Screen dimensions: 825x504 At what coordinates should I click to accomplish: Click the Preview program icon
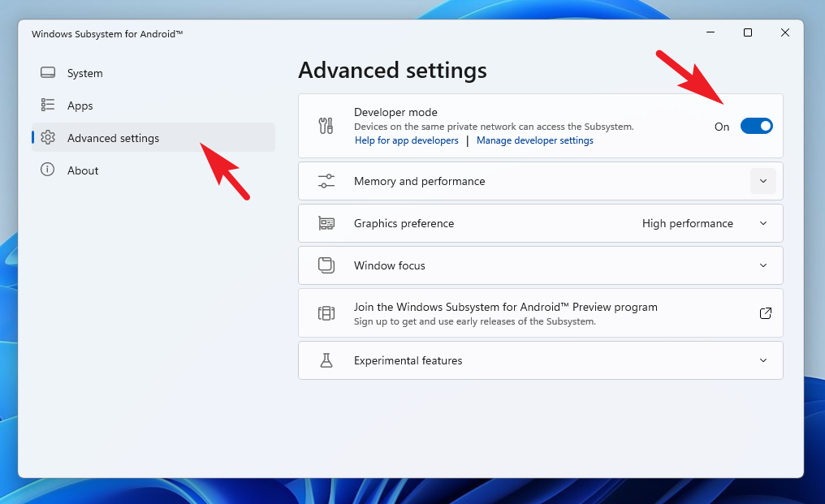(x=326, y=313)
